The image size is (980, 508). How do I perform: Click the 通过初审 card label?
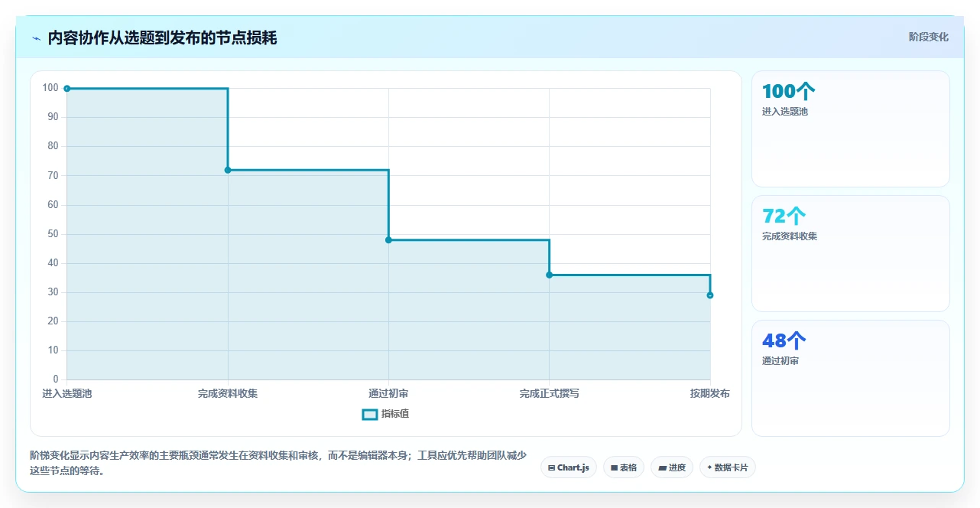tap(780, 361)
